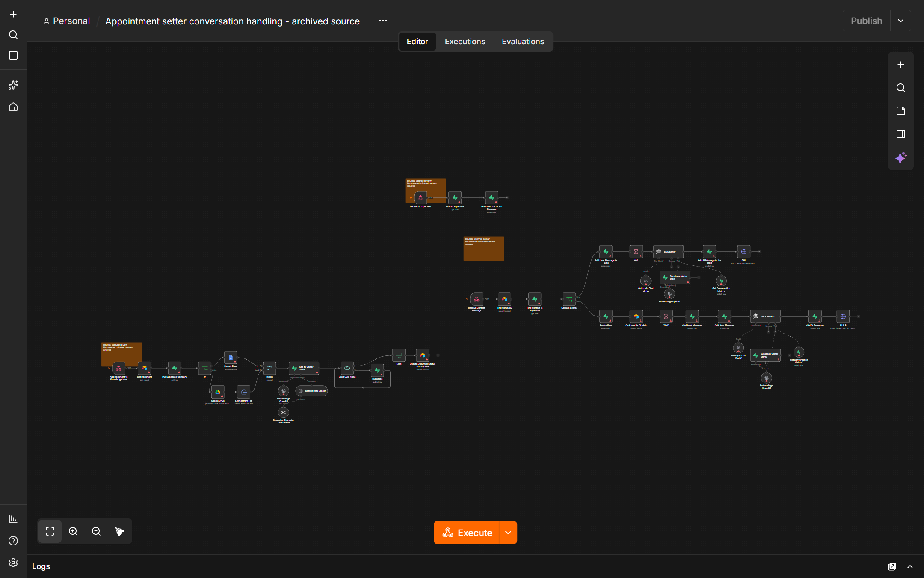Add a node with the canvas plus button
This screenshot has width=924, height=578.
tap(901, 65)
